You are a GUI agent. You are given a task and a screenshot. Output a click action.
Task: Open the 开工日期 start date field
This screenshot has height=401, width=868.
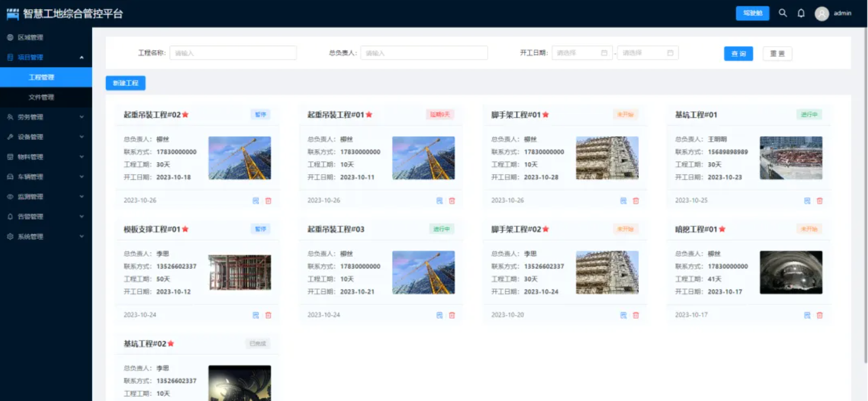[582, 53]
